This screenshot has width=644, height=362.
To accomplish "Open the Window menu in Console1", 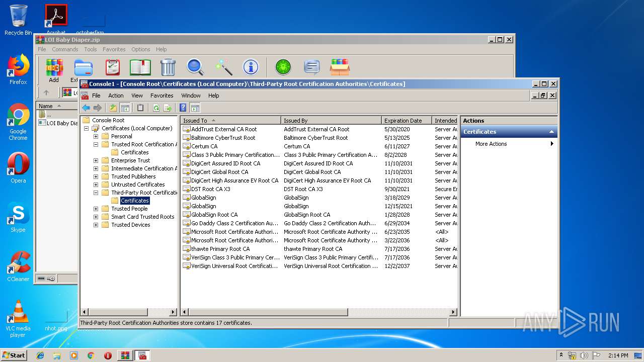I will [x=191, y=96].
